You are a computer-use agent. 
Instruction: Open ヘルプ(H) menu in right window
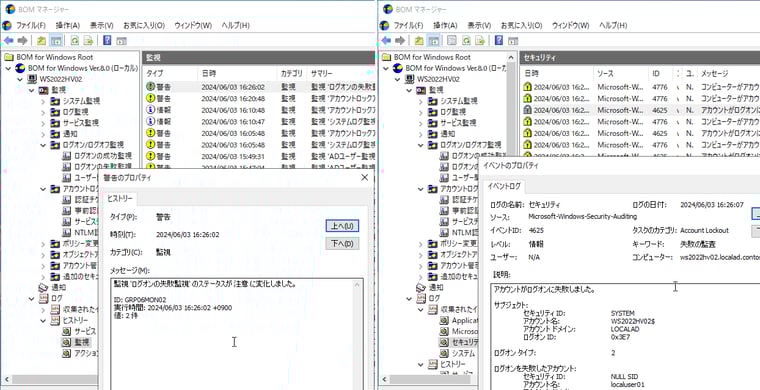click(613, 25)
